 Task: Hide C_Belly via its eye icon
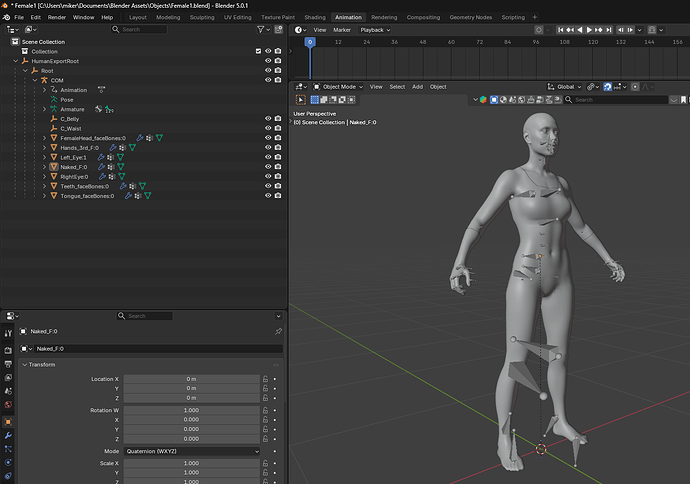pyautogui.click(x=268, y=118)
